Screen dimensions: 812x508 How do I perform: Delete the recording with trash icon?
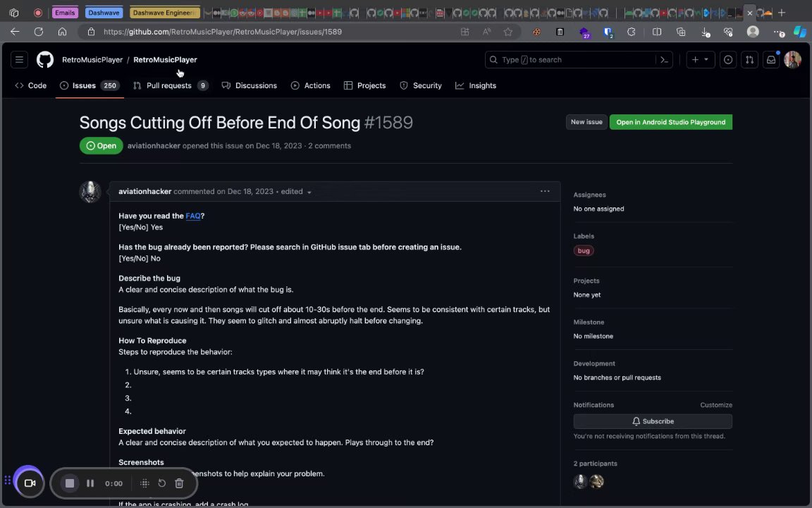(179, 483)
